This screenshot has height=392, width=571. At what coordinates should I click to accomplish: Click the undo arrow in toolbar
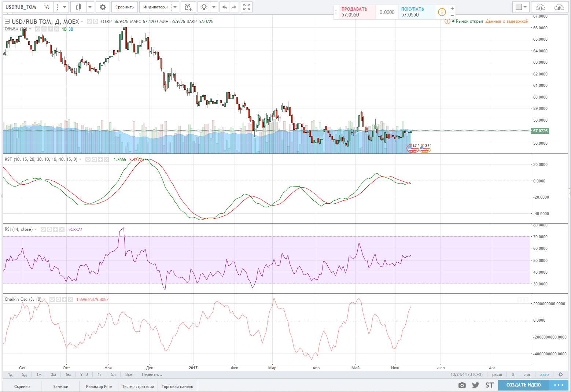point(224,7)
